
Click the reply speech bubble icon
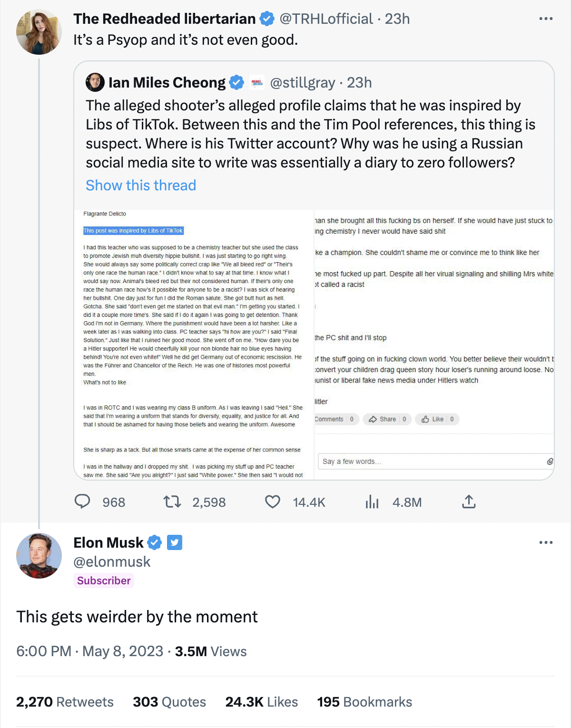pyautogui.click(x=82, y=502)
